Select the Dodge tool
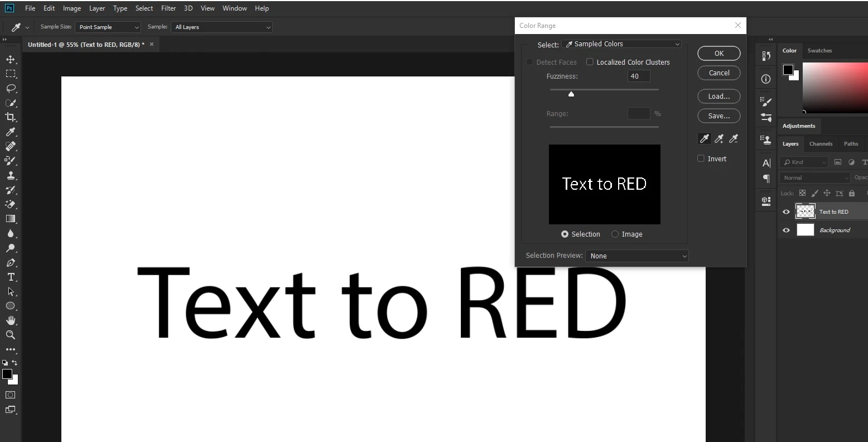 (x=11, y=248)
